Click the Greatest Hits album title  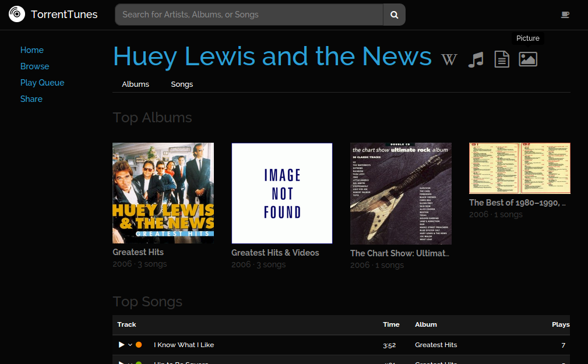click(x=138, y=252)
